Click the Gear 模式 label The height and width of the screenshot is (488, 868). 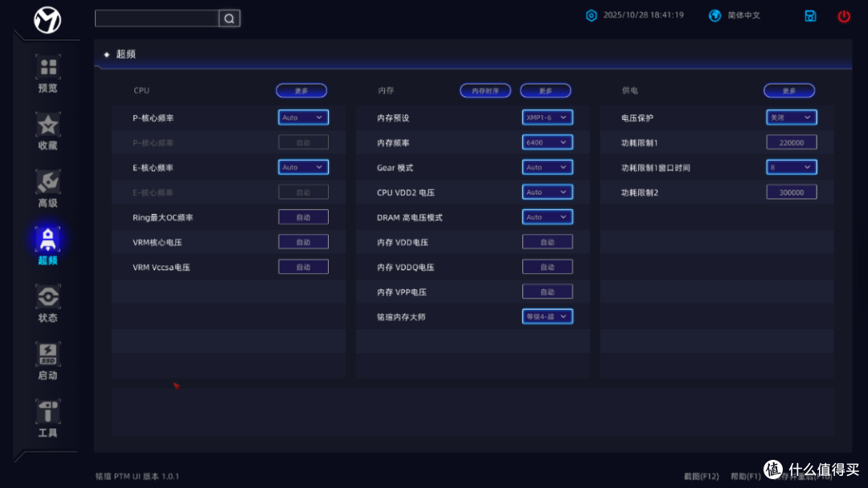395,168
